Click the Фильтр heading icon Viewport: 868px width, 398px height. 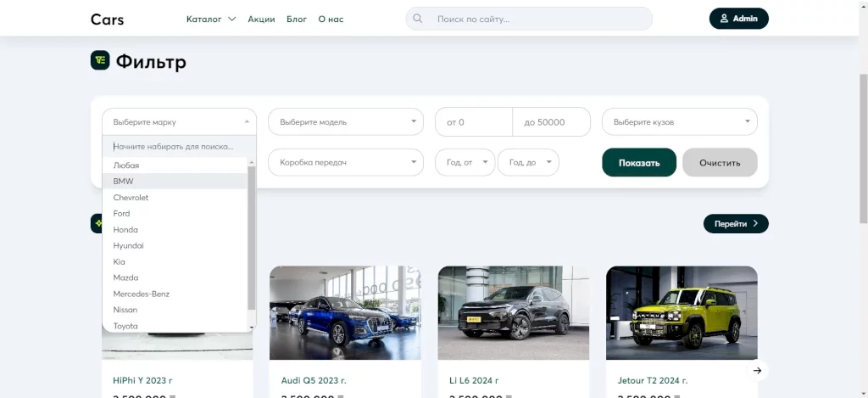[100, 60]
